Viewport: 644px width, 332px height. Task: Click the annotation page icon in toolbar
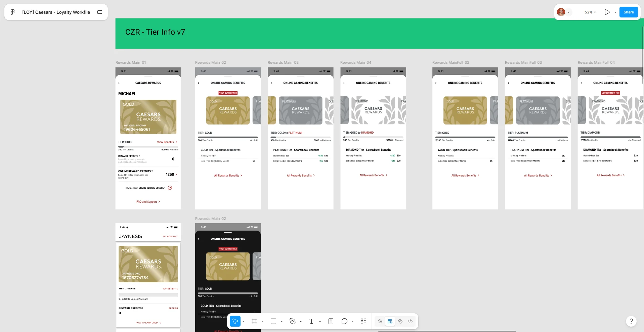point(331,321)
